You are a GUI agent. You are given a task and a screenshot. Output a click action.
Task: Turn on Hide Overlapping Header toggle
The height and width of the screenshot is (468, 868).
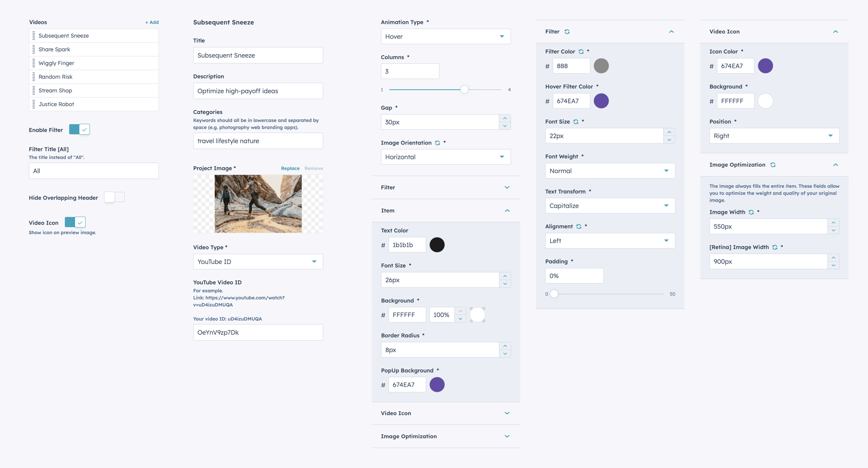point(114,197)
